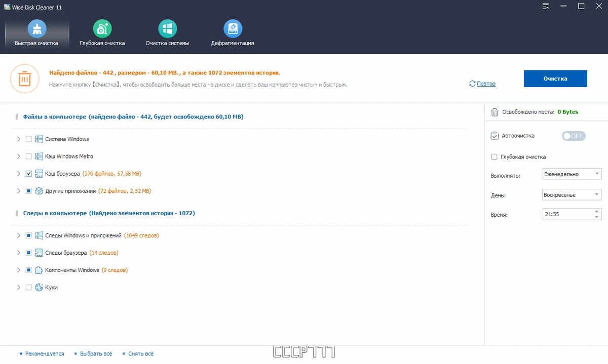Click the Следы Windows и приложений icon

click(39, 235)
